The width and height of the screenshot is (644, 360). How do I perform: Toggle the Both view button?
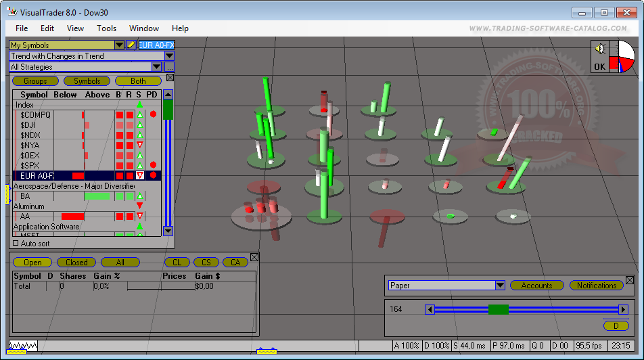tap(138, 81)
